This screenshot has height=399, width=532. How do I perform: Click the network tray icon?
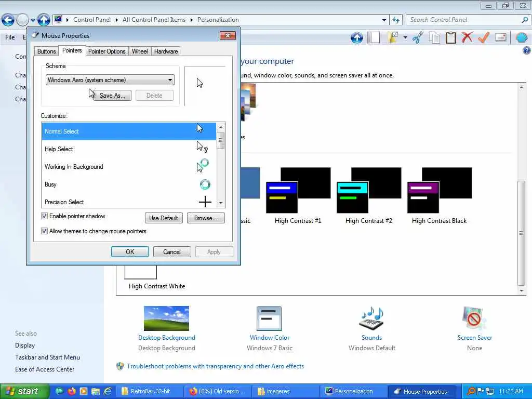[x=490, y=391]
